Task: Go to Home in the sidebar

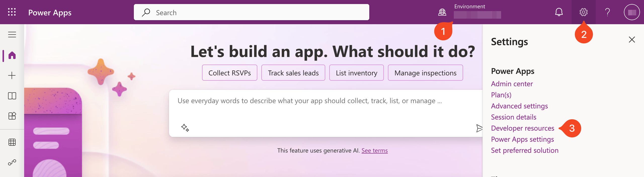Action: (12, 55)
